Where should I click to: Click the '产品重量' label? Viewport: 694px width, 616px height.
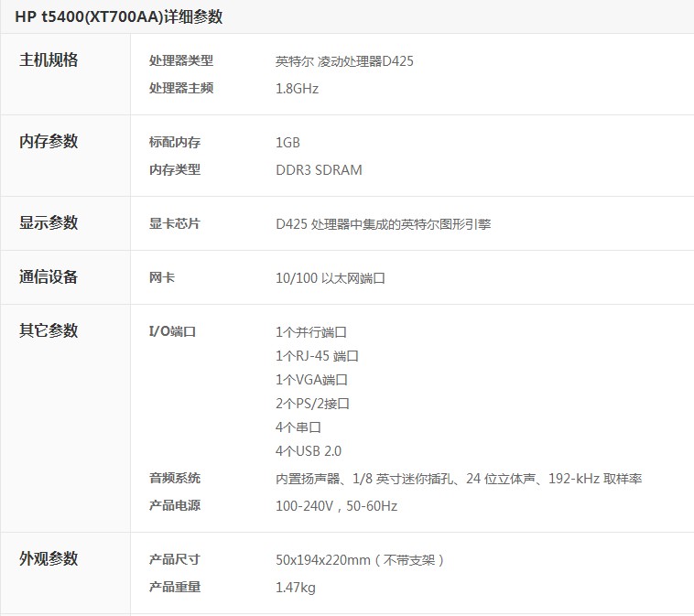[175, 588]
